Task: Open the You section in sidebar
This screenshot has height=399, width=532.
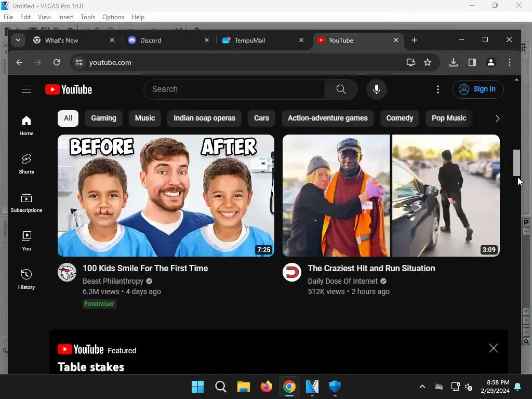Action: point(26,241)
